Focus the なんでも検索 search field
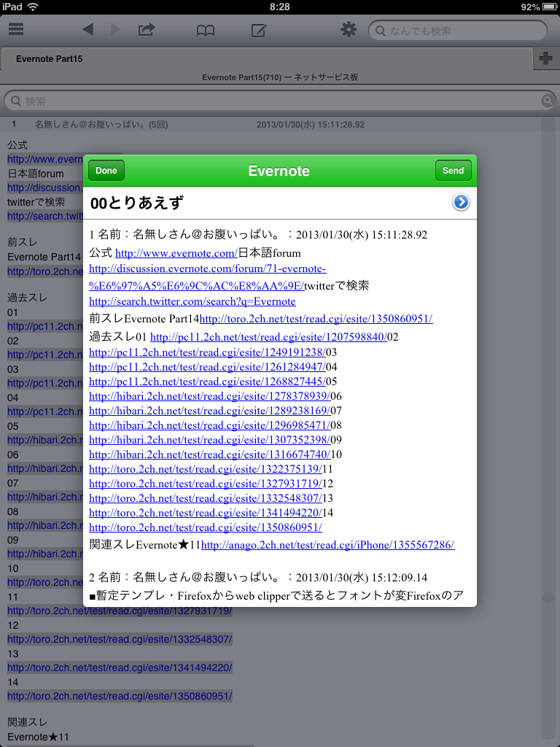 (458, 31)
